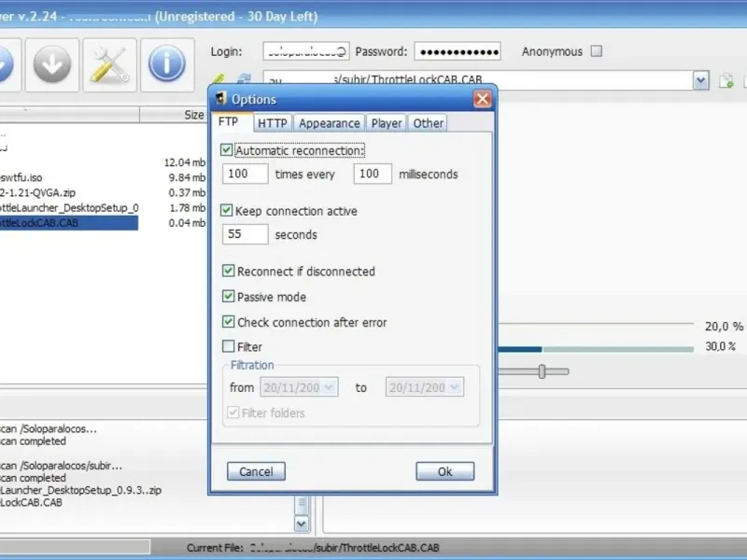Select the ThrottleLauncher_DesktopSetup file row

point(69,208)
